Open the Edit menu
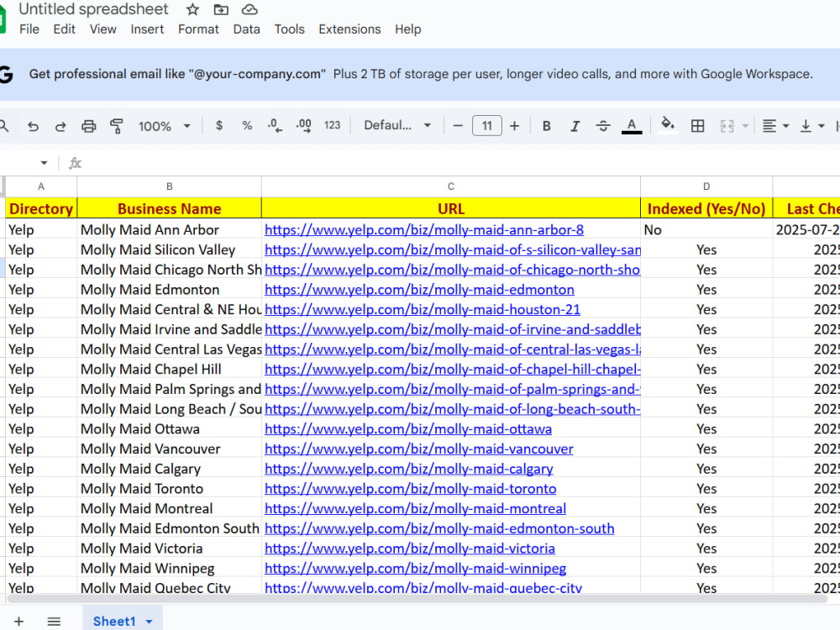The image size is (840, 630). coord(65,29)
